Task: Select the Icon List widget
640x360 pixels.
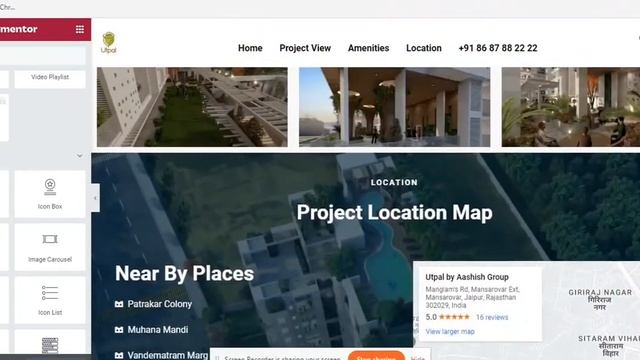Action: click(x=50, y=300)
